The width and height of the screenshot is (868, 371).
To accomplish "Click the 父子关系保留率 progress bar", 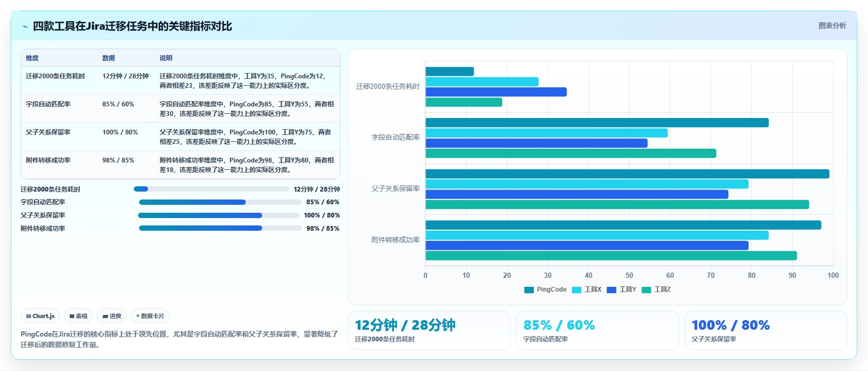I will pyautogui.click(x=219, y=215).
